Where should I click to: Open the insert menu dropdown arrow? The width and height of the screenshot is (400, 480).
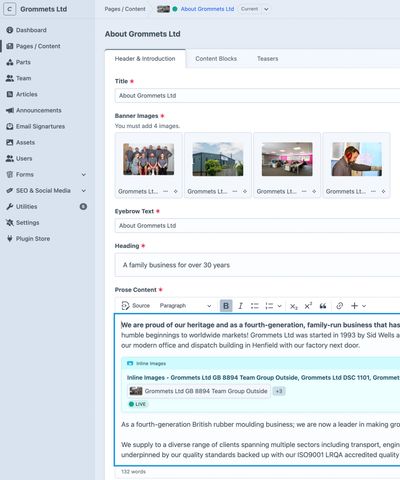tap(364, 306)
